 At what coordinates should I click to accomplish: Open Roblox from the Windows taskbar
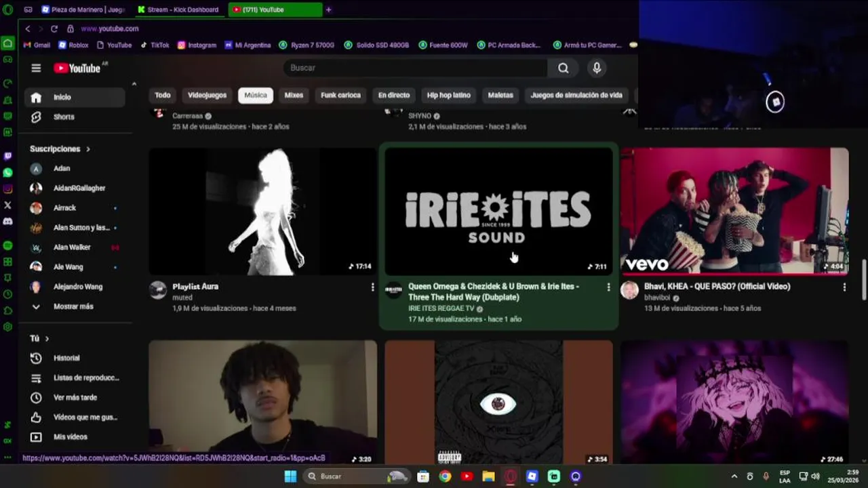(532, 476)
